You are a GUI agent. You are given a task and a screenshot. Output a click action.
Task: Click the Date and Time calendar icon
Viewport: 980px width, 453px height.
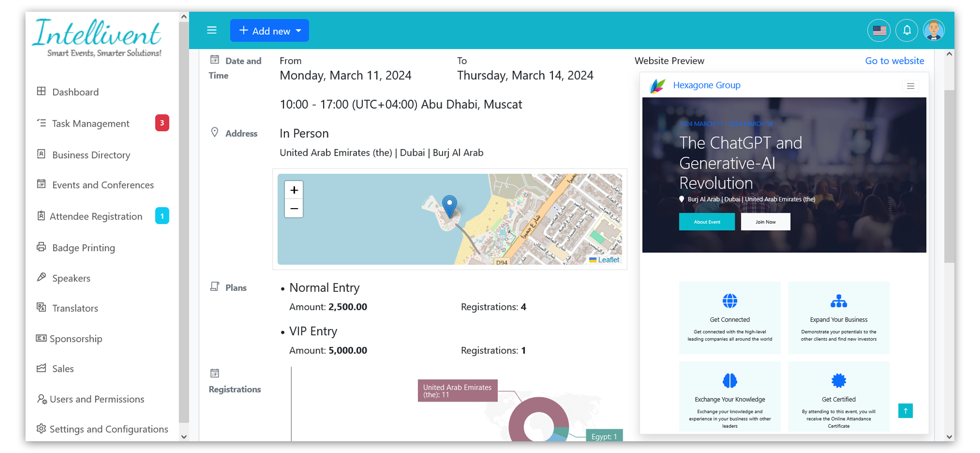[x=215, y=60]
